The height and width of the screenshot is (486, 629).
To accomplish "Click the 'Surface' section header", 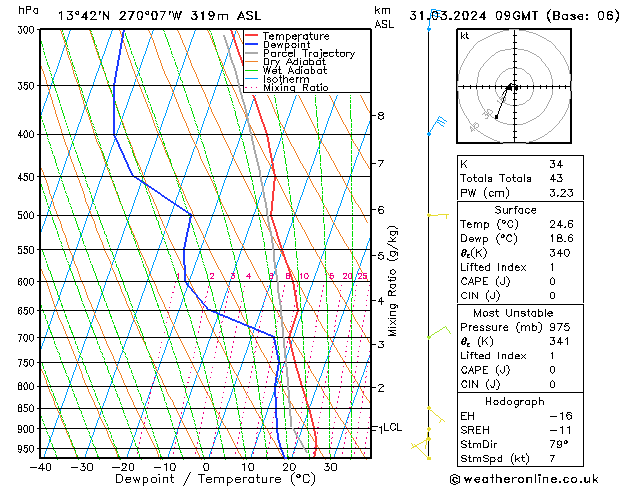I will 515,210.
